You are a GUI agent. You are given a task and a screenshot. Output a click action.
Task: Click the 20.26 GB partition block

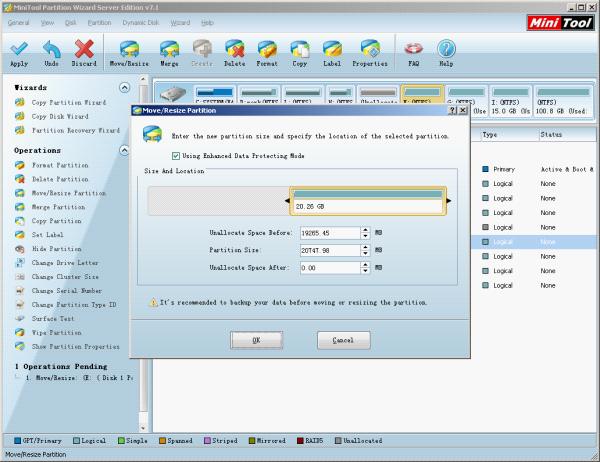[x=368, y=201]
